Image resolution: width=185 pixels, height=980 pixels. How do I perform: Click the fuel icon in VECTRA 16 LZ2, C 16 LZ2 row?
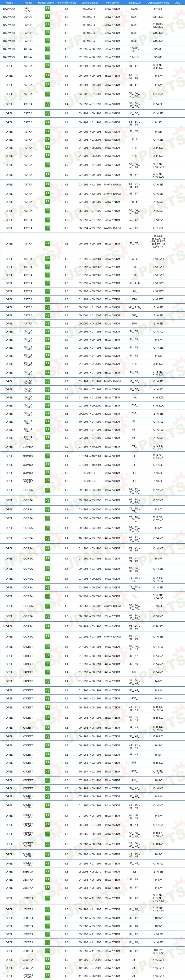pos(47,951)
